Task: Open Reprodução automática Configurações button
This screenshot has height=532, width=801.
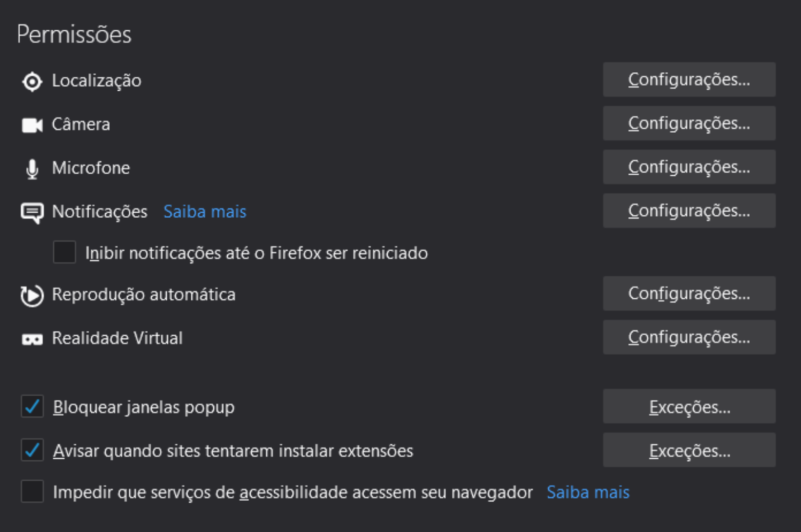Action: pos(689,294)
